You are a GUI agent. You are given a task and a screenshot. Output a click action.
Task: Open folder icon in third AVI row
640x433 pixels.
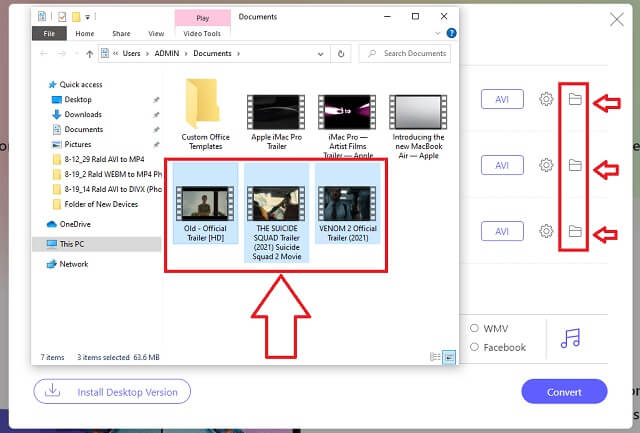(575, 231)
